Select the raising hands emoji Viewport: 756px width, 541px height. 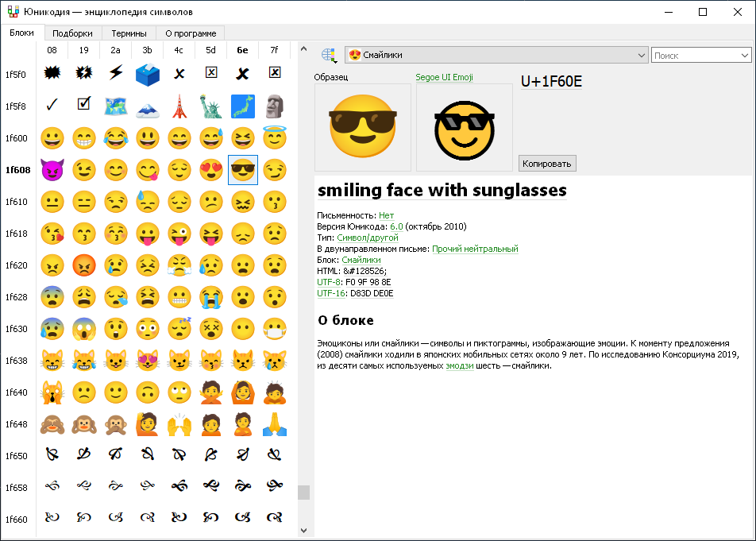pos(179,424)
